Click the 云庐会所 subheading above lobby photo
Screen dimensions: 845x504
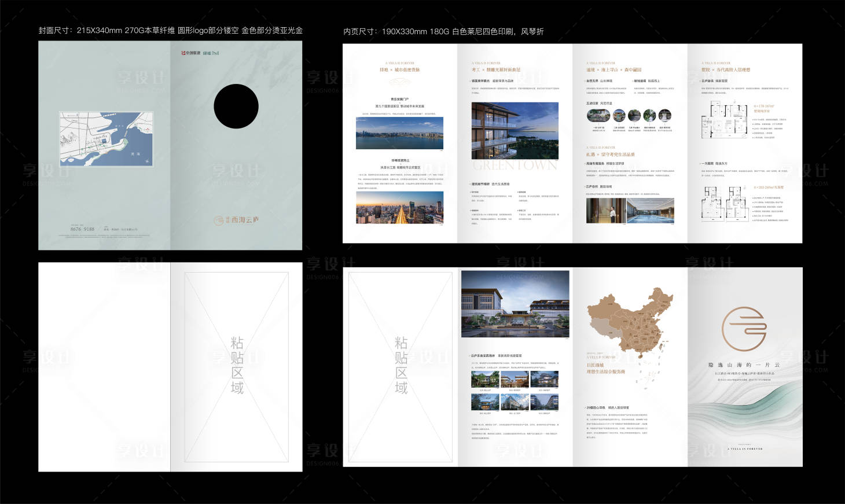coord(592,187)
